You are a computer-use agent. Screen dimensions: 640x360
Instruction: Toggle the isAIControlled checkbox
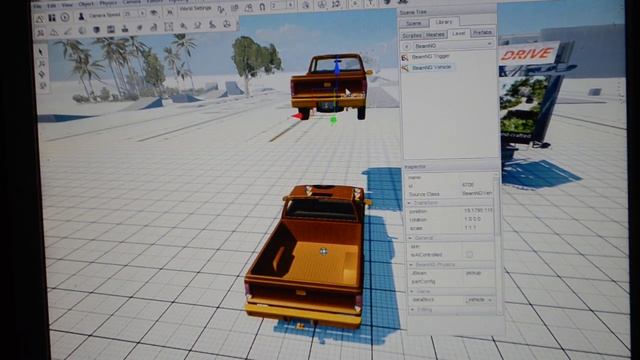click(469, 254)
